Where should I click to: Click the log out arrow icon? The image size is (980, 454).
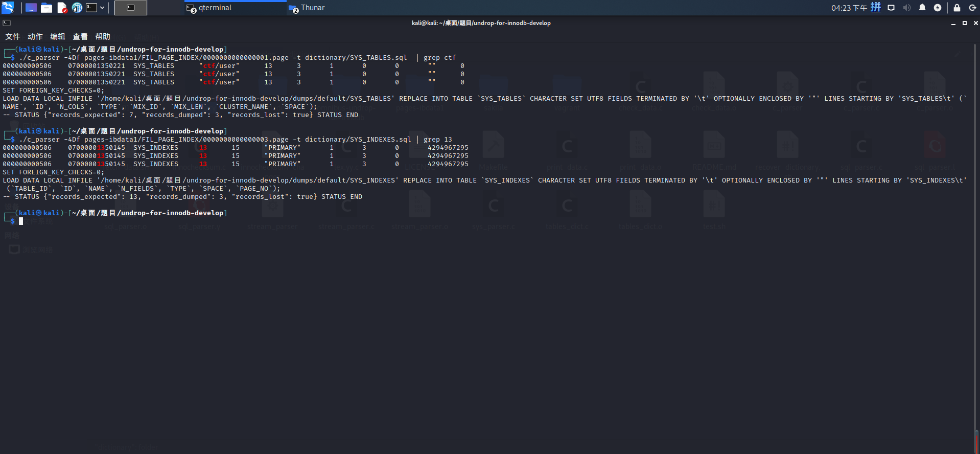pos(972,8)
